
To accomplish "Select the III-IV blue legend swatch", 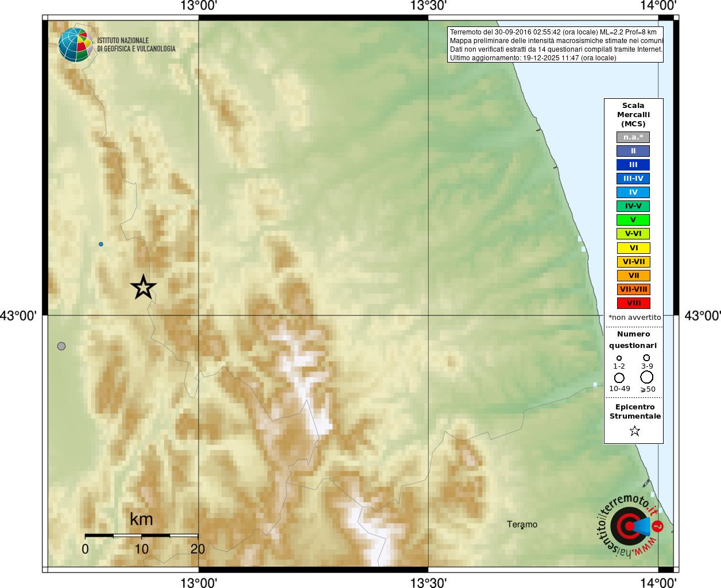I will [633, 179].
